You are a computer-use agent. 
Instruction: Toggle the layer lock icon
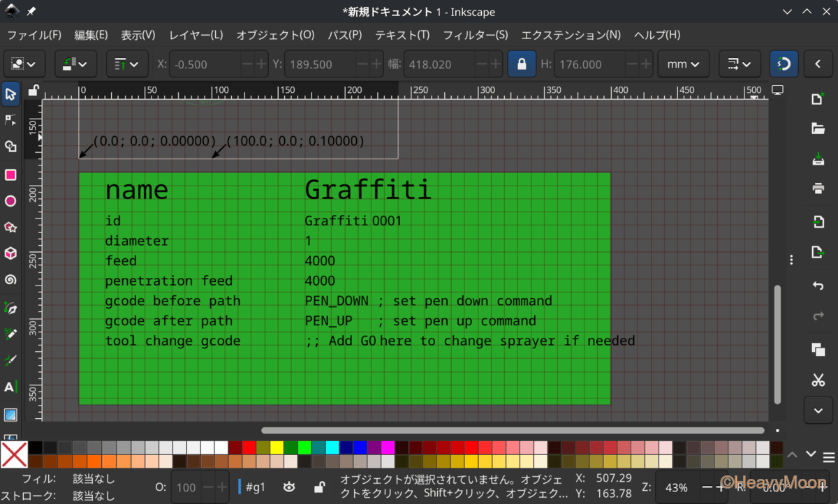(318, 487)
